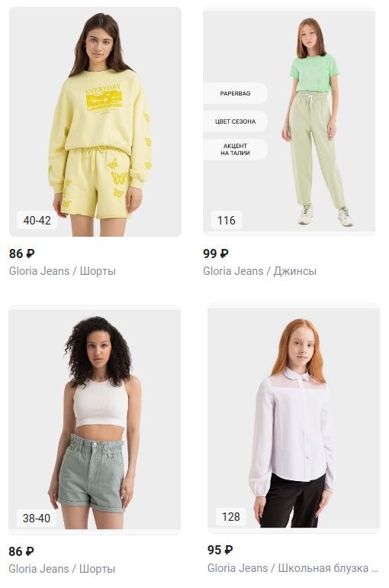
Task: Click the 38-40 size badge
Action: pyautogui.click(x=37, y=518)
